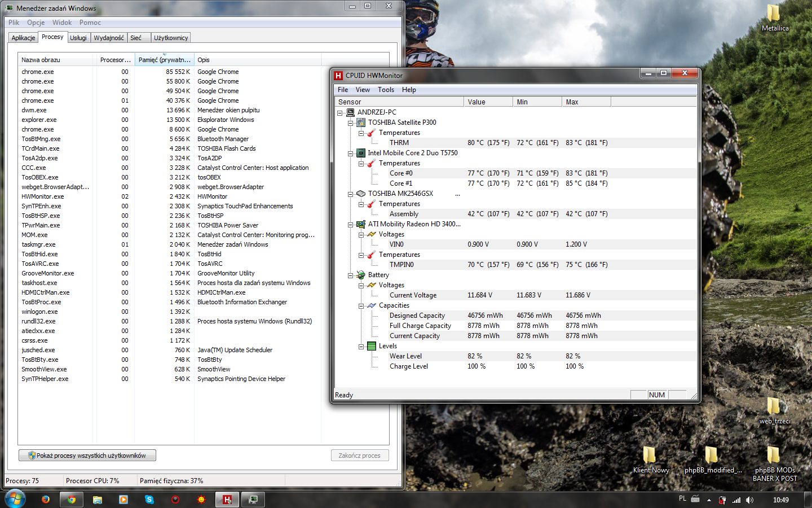
Task: Click the red sun taskbar icon
Action: [201, 500]
